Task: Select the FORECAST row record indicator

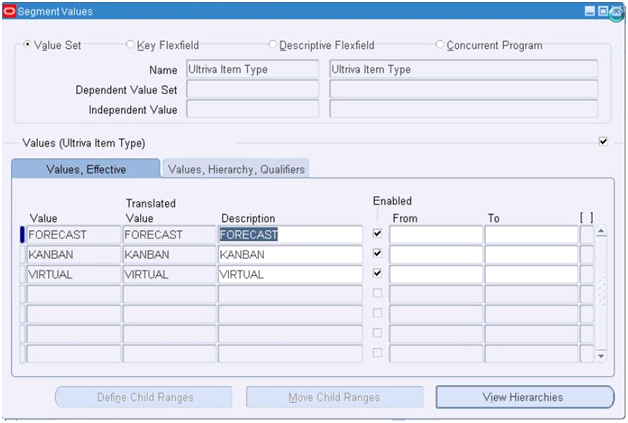Action: click(x=22, y=235)
